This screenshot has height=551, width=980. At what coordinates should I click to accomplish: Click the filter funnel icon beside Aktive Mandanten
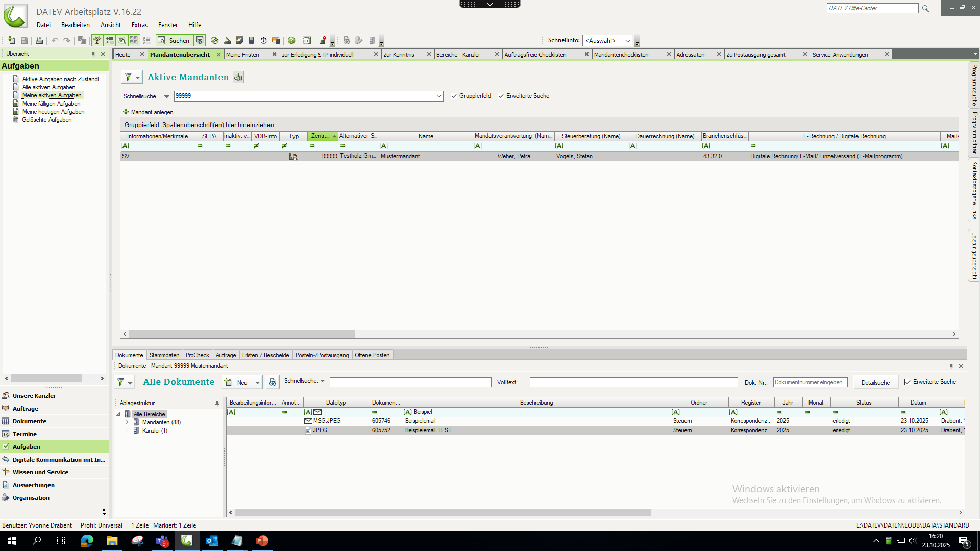(x=128, y=77)
